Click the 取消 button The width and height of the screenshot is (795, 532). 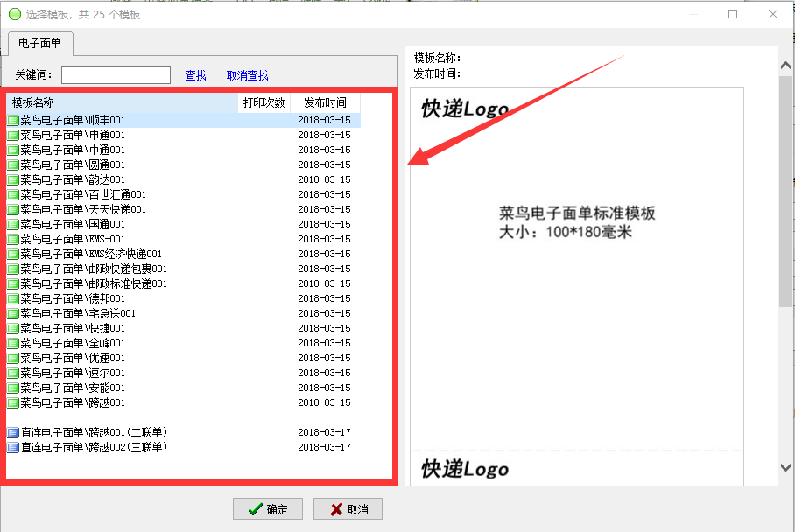[x=348, y=508]
